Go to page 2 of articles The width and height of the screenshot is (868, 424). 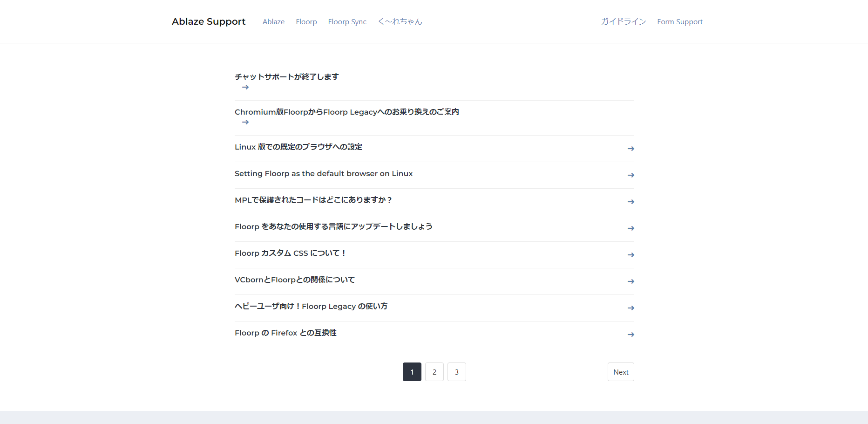[x=434, y=372]
